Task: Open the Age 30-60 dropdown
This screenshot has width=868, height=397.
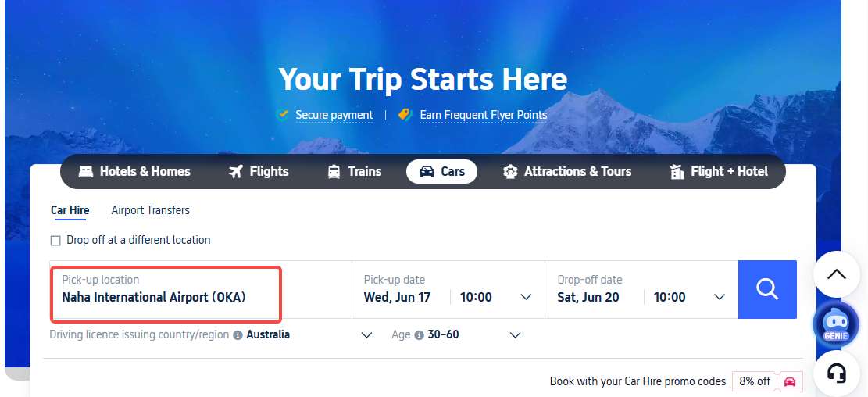Action: tap(475, 335)
